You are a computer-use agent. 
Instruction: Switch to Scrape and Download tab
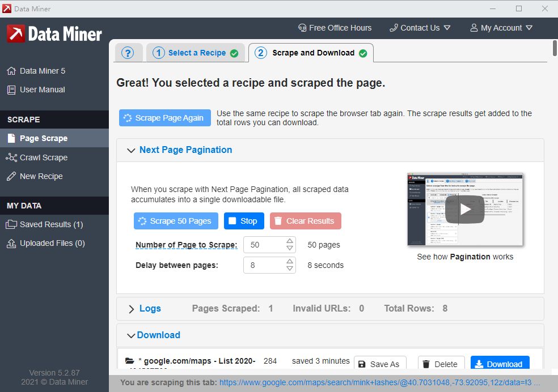pyautogui.click(x=311, y=53)
